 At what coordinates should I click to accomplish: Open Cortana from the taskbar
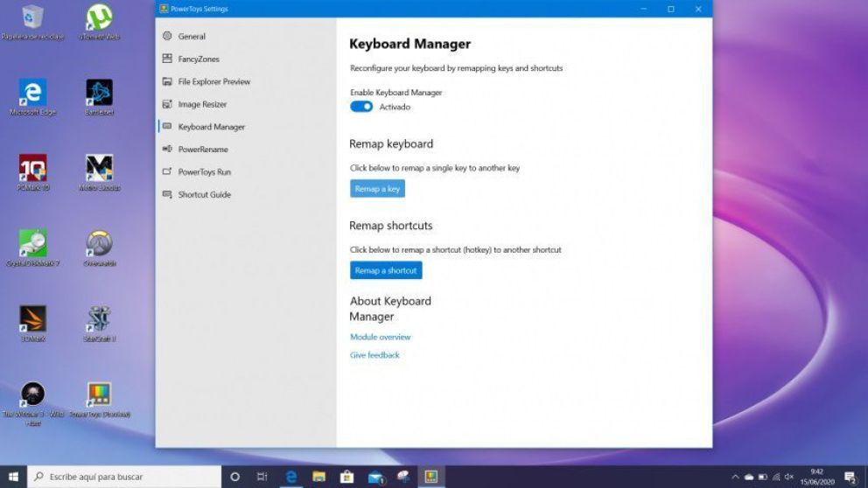coord(234,477)
